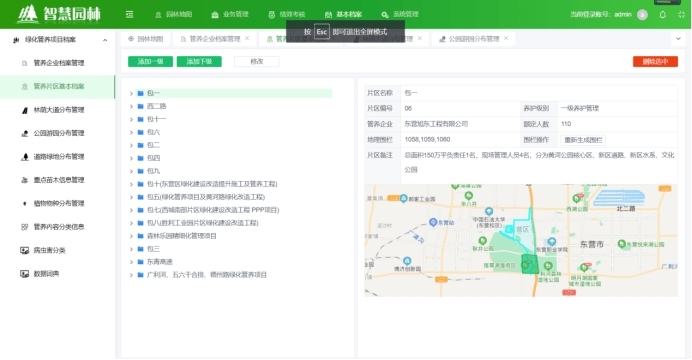The height and width of the screenshot is (360, 692).
Task: Close the 公园游园分布管理 tab
Action: click(506, 38)
